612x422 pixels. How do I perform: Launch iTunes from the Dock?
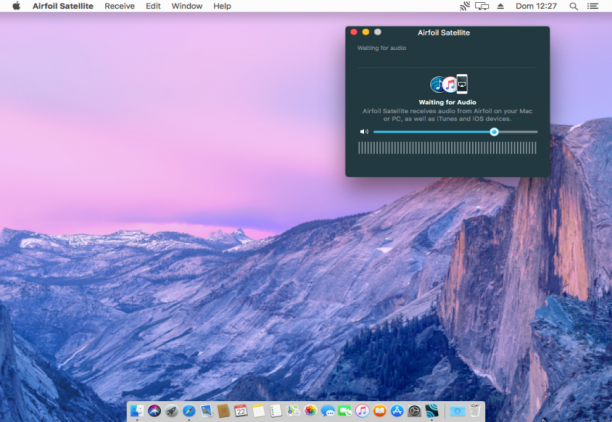pyautogui.click(x=362, y=411)
